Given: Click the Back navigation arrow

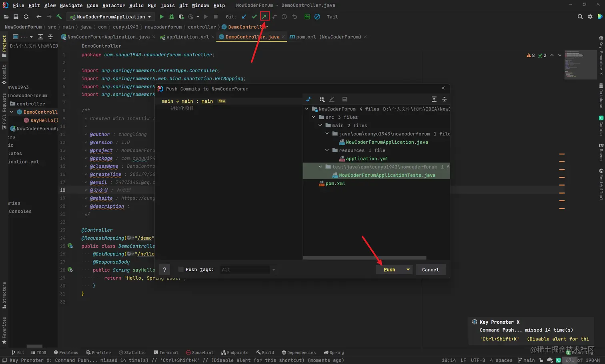Looking at the screenshot, I should [39, 17].
